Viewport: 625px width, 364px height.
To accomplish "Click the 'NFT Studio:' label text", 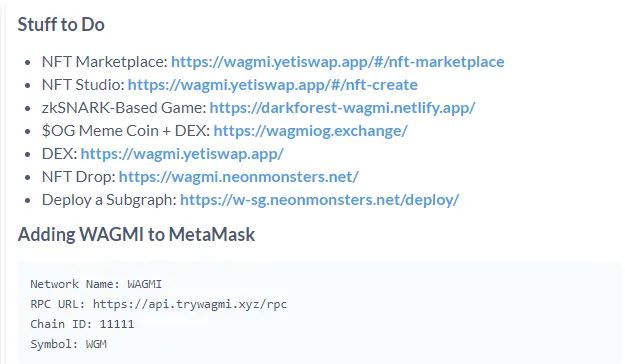I will (x=83, y=85).
